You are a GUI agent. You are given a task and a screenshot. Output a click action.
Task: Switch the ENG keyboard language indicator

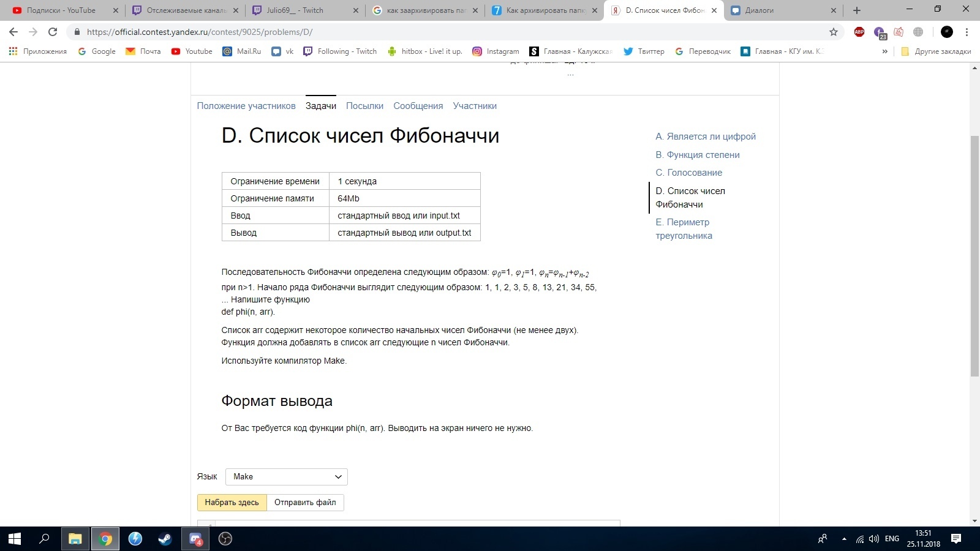pyautogui.click(x=892, y=539)
